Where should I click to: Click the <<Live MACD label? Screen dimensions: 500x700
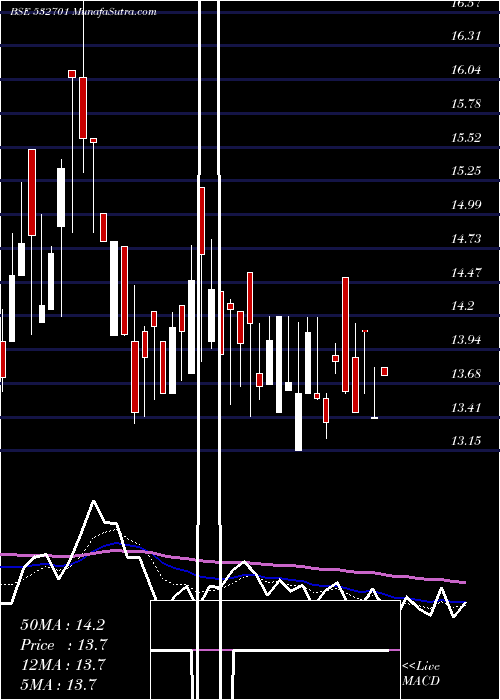[x=421, y=674]
